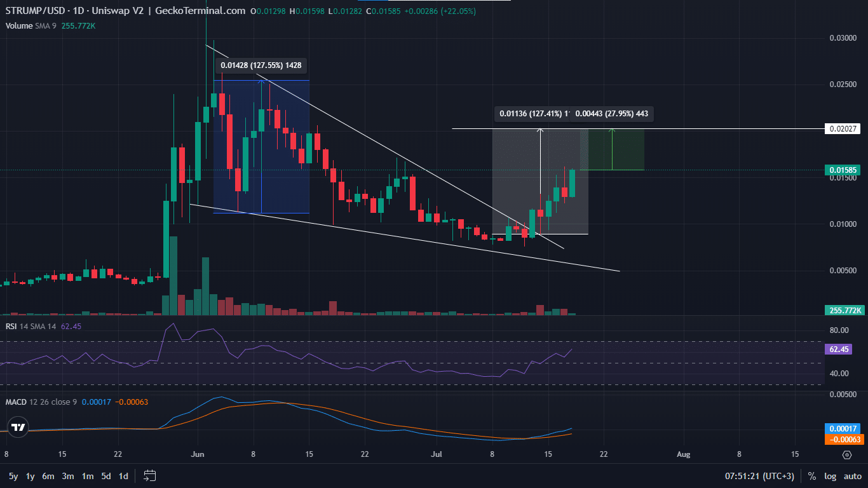Select the Volume SMA 9 indicator legend
Screen dimensions: 868x488
coord(32,26)
